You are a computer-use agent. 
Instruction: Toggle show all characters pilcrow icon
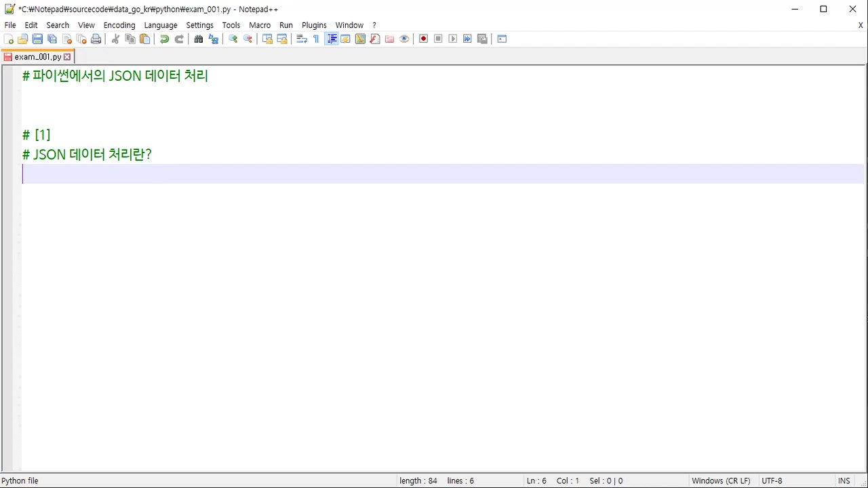click(316, 39)
